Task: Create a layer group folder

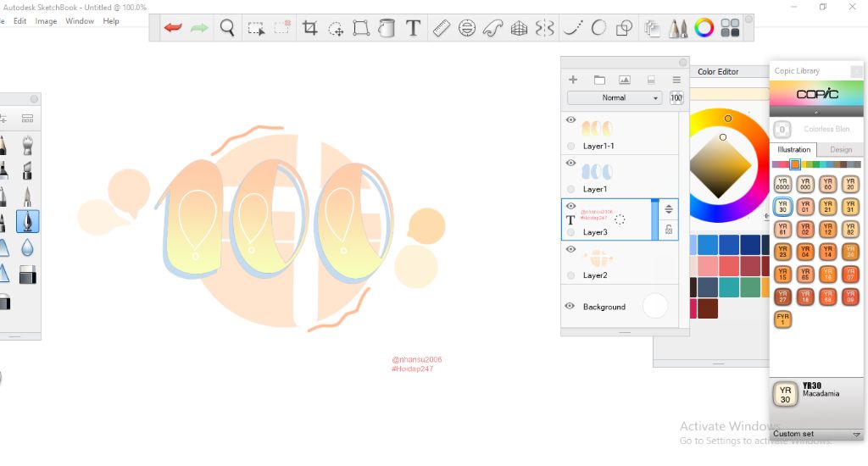Action: pyautogui.click(x=599, y=80)
